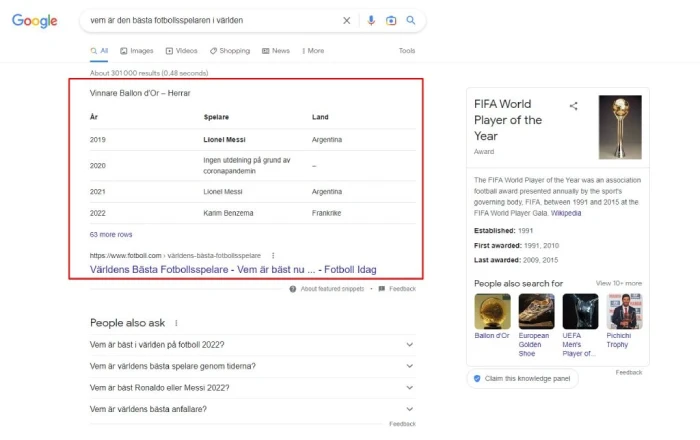The width and height of the screenshot is (700, 440).
Task: Switch to the News tab
Action: click(x=276, y=51)
